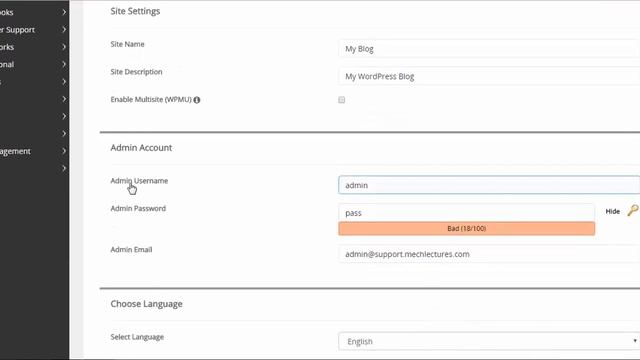Click the 'Admin Password' label
The width and height of the screenshot is (640, 360).
(138, 209)
